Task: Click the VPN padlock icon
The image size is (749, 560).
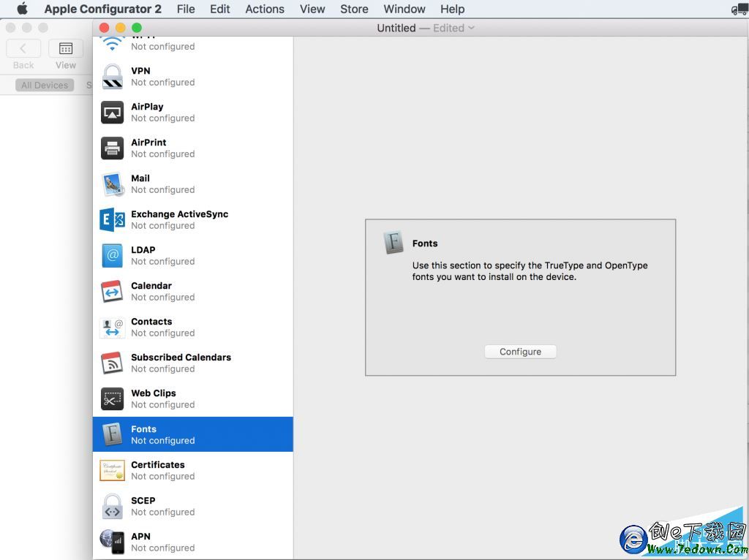Action: (x=112, y=77)
